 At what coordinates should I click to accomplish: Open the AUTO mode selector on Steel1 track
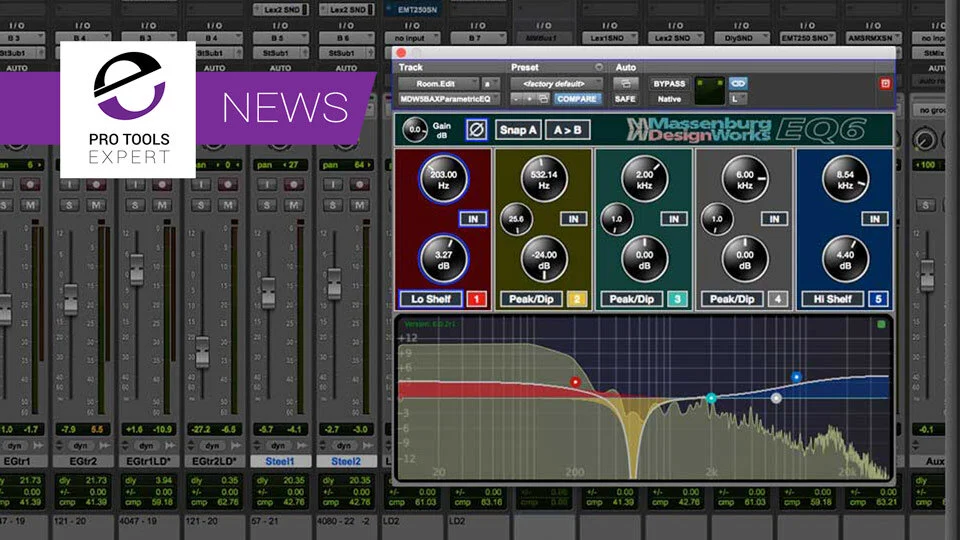(x=280, y=68)
